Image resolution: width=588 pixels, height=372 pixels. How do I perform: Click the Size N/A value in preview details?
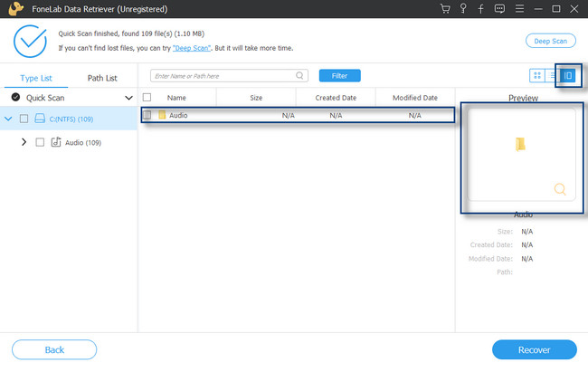click(526, 231)
